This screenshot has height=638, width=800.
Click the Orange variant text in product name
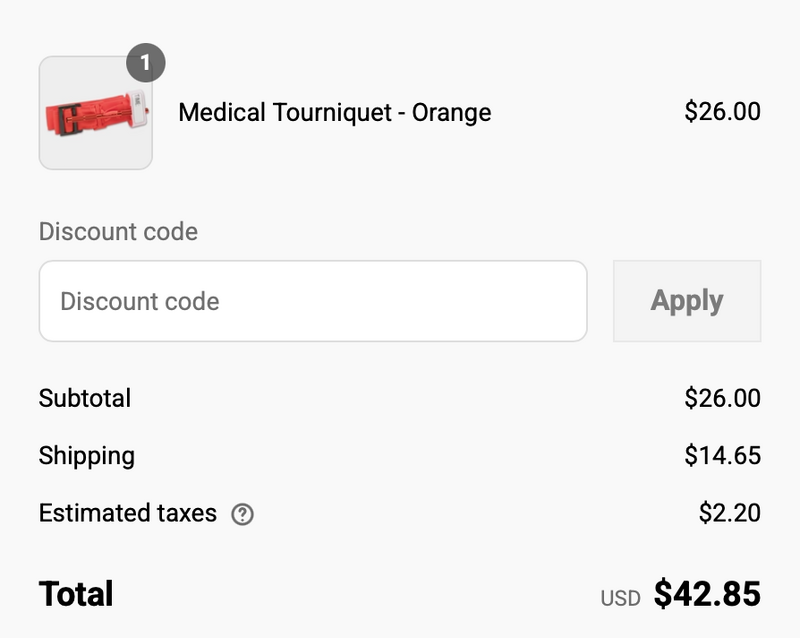pos(451,112)
